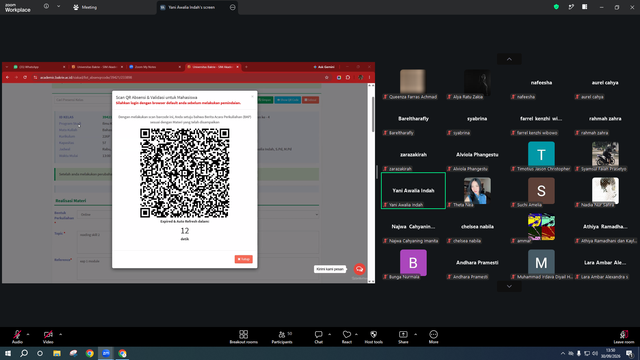Expand audio settings caret beside Audio
Screen dimensions: 640x360
28,334
